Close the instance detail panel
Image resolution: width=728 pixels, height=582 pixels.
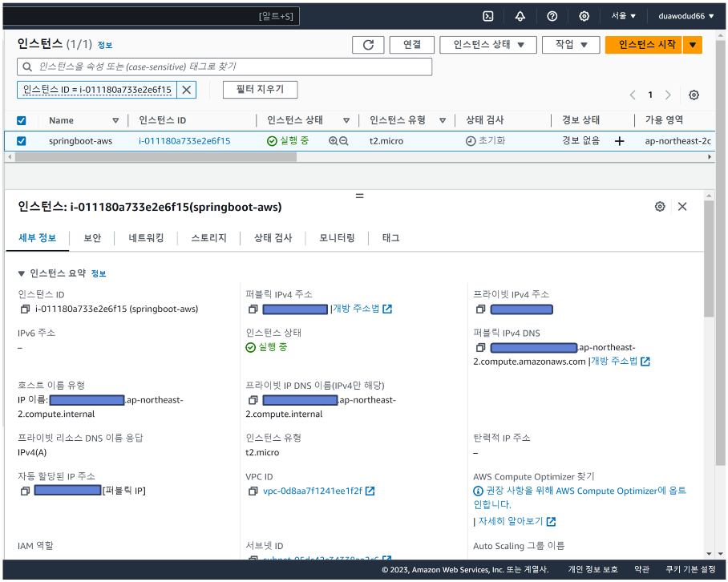(682, 207)
